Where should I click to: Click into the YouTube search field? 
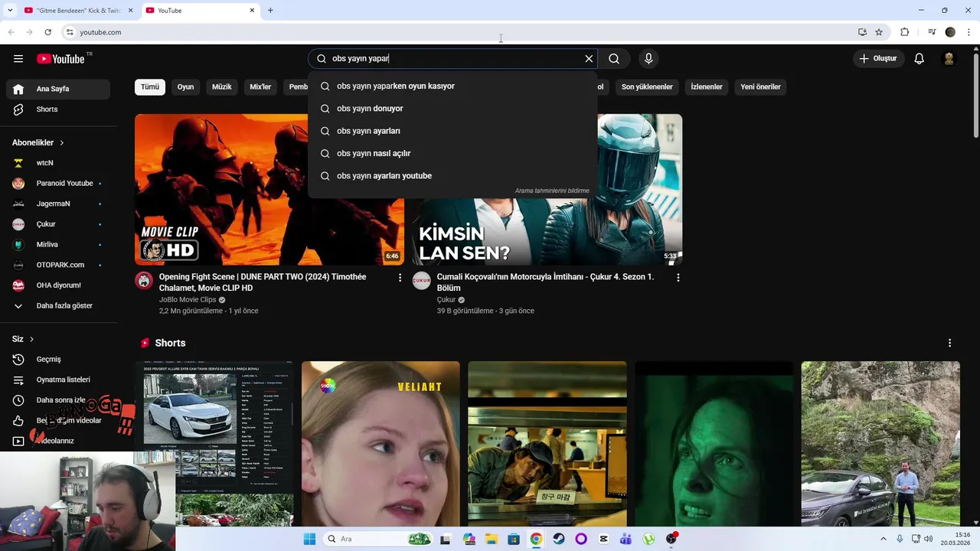pos(454,59)
